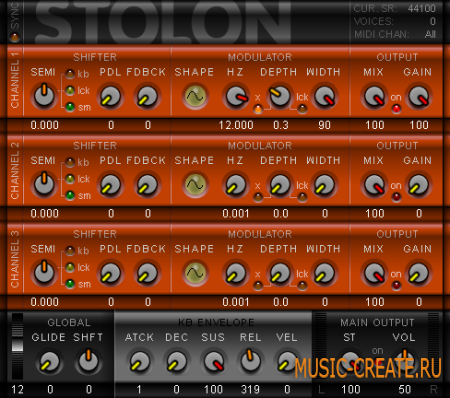Toggle Channel 2 lck LED in Shifter
450x398 pixels.
(x=70, y=179)
